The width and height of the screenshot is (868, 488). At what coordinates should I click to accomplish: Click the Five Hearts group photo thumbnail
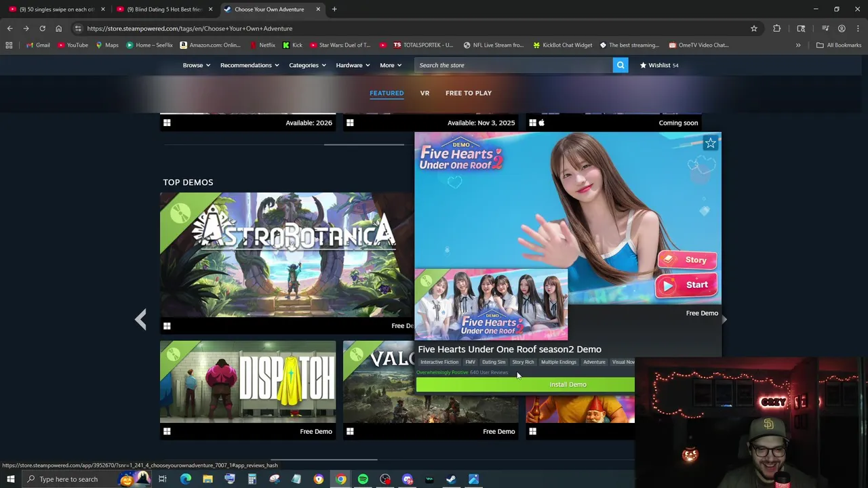[491, 304]
